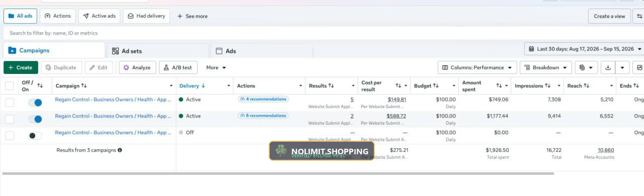Select the Actions filter view

tap(58, 16)
